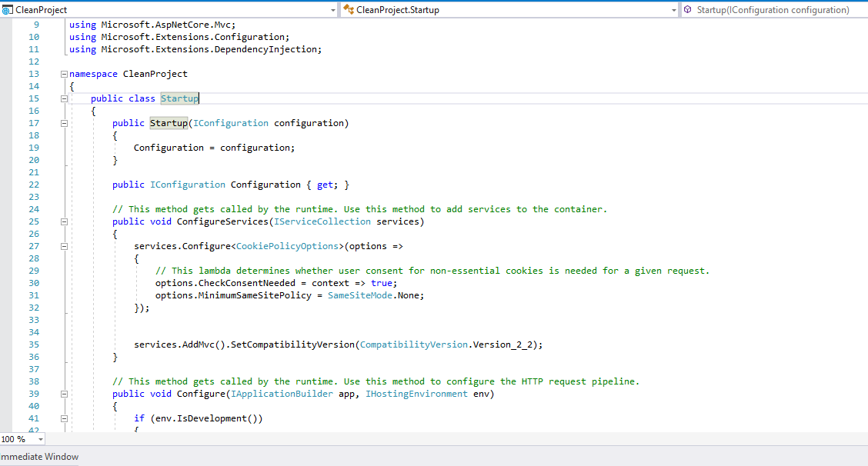
Task: Collapse the Configure method on line 39
Action: [x=64, y=394]
